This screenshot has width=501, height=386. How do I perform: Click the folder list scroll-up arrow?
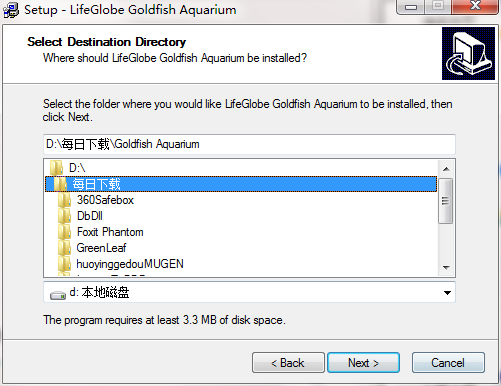(446, 169)
